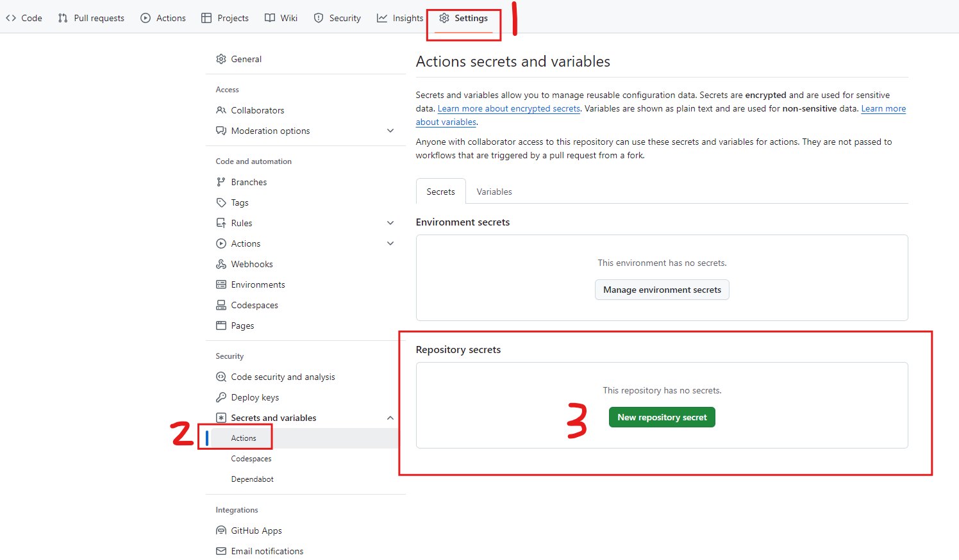The width and height of the screenshot is (959, 560).
Task: Collapse the Secrets and variables chevron
Action: tap(390, 418)
